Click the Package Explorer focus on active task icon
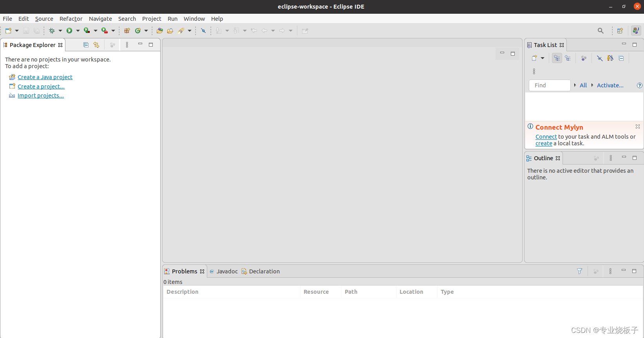 pyautogui.click(x=112, y=45)
